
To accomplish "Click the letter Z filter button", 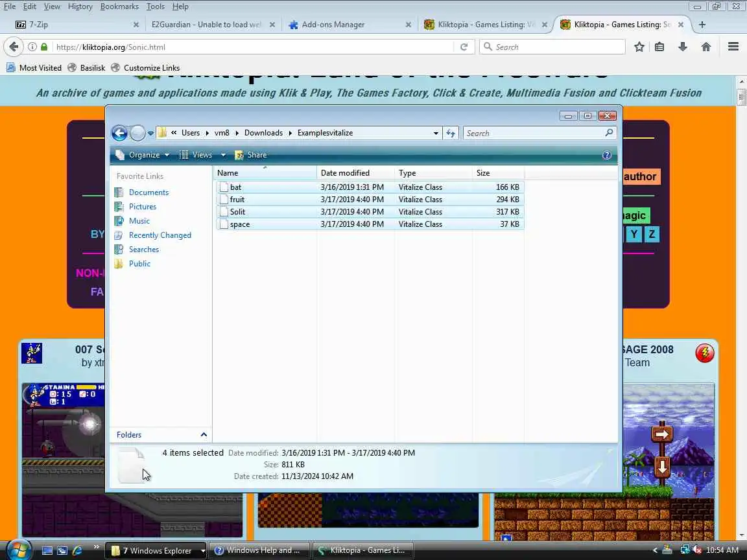I will pyautogui.click(x=652, y=234).
